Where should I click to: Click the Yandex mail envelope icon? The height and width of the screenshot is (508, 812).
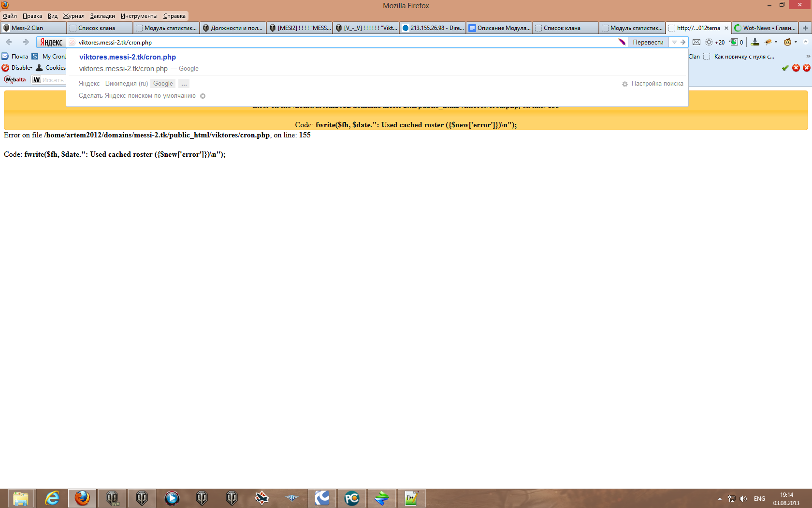point(696,42)
